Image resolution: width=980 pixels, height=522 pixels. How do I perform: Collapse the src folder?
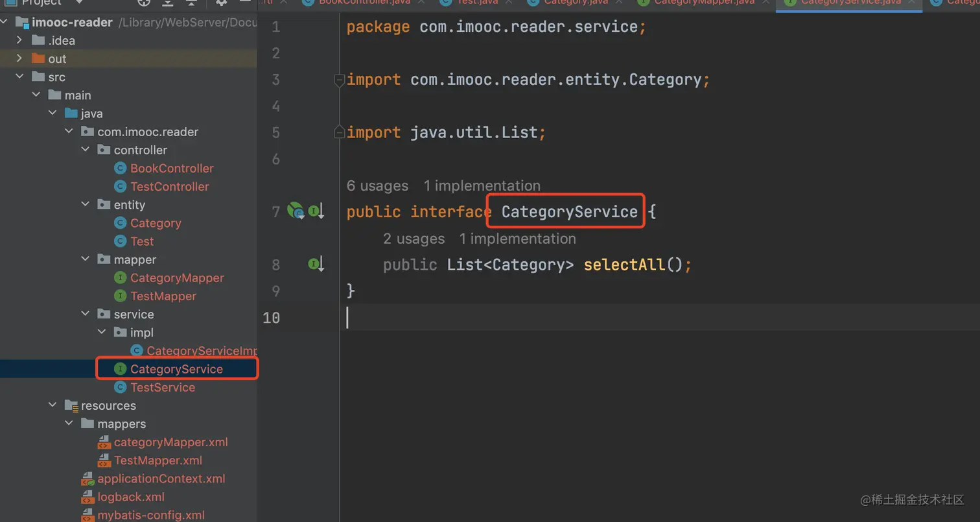coord(19,77)
